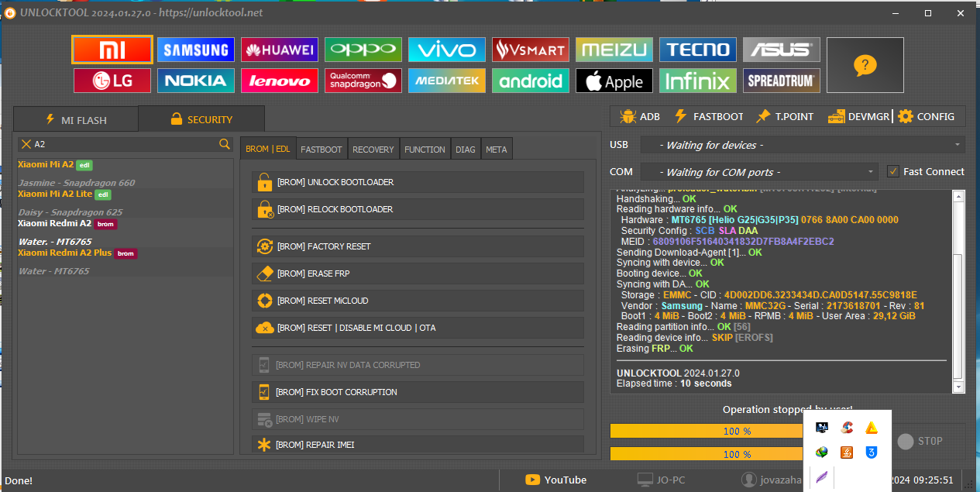Toggle the Fast Connect checkbox
Image resolution: width=980 pixels, height=492 pixels.
[x=893, y=171]
